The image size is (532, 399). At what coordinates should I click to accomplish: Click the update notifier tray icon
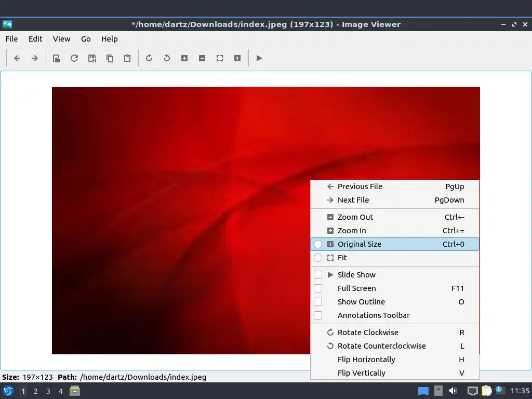coord(500,390)
